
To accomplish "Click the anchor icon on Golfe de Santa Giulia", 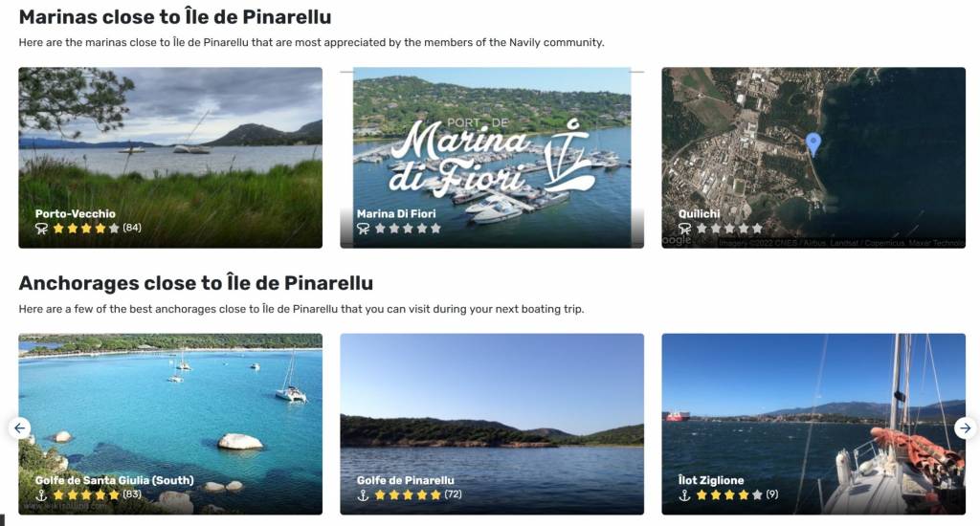I will [41, 494].
